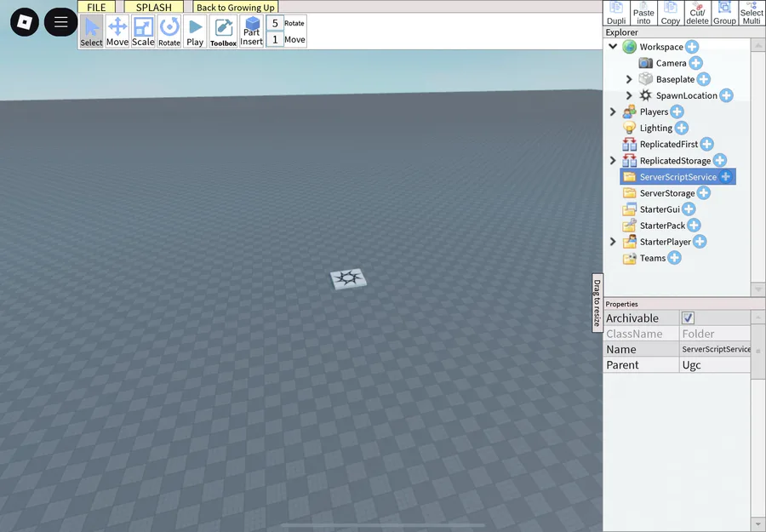Insert a new Part

[x=252, y=31]
